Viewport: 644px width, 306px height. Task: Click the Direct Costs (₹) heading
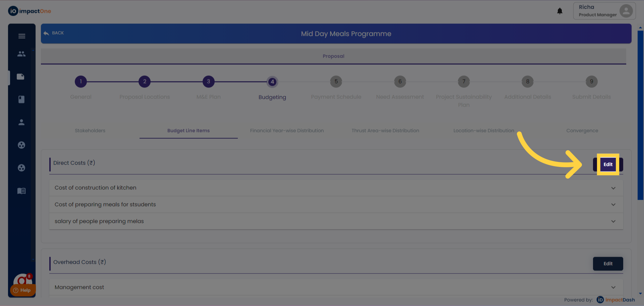tap(74, 163)
